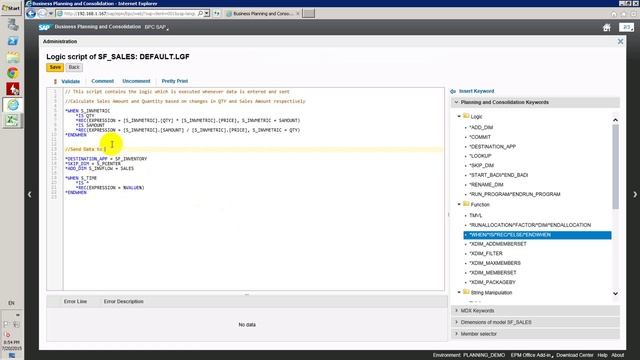The height and width of the screenshot is (360, 640).
Task: Click the browser address bar
Action: [x=129, y=13]
